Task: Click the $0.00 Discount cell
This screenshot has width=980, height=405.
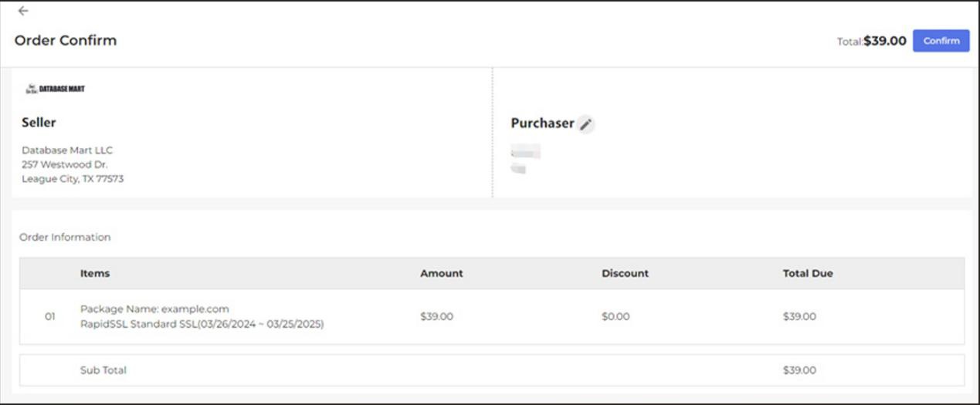Action: 615,316
